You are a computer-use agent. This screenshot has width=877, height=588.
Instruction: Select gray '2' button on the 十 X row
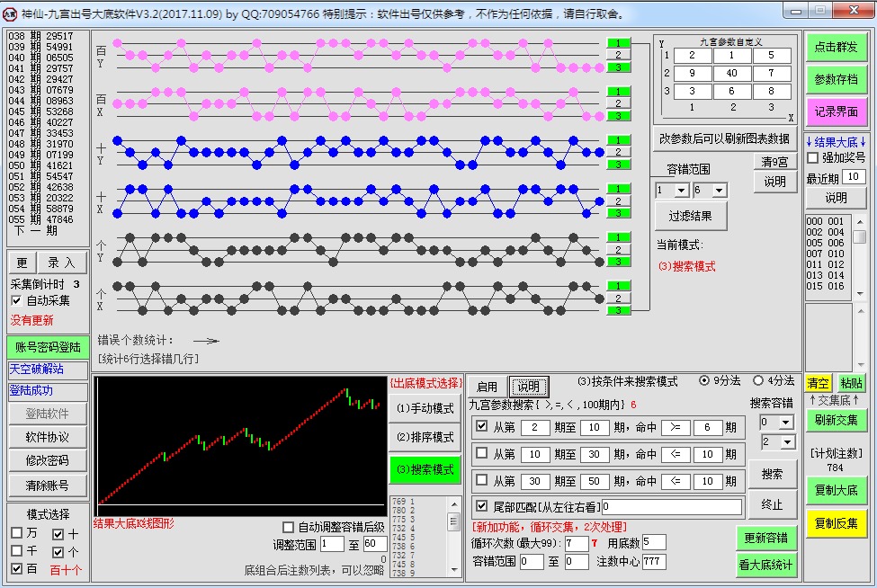[618, 201]
